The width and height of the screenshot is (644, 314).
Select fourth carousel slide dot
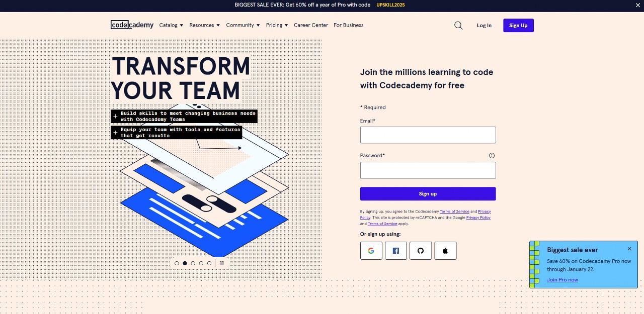[201, 263]
